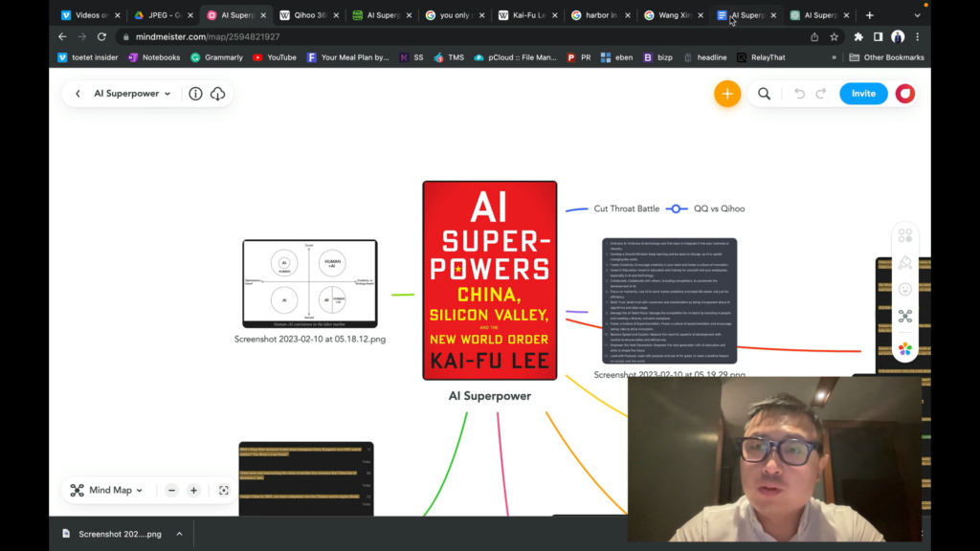Open the emoji icons sidebar panel

coord(905,289)
